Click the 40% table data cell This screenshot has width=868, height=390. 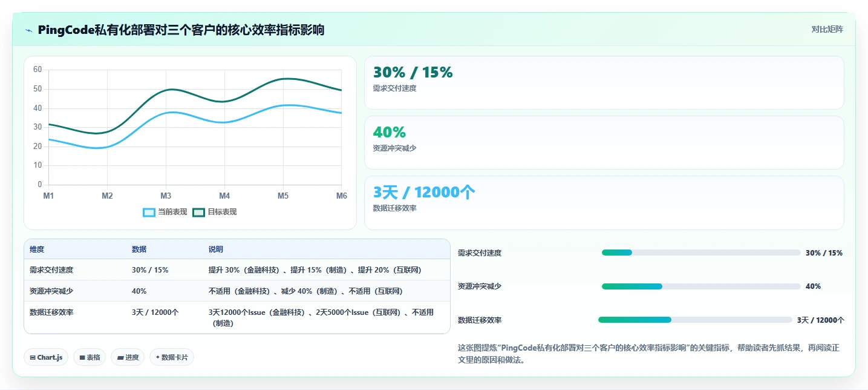(x=139, y=291)
